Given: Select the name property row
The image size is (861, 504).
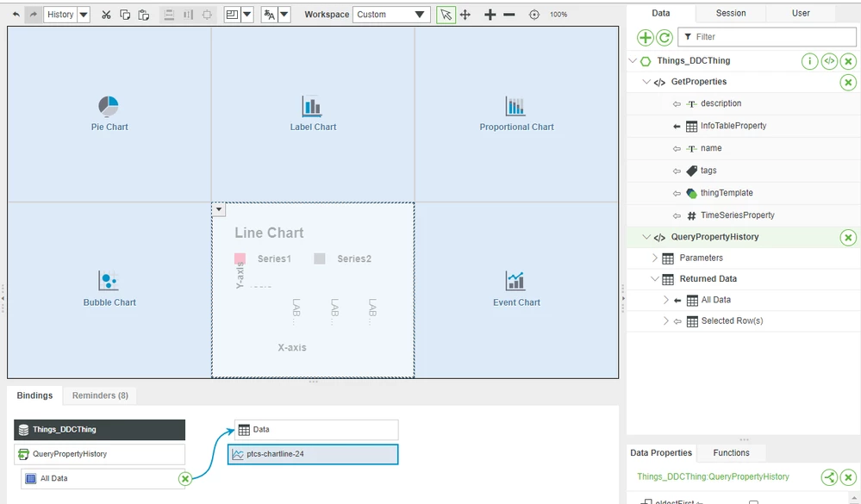Looking at the screenshot, I should 743,149.
